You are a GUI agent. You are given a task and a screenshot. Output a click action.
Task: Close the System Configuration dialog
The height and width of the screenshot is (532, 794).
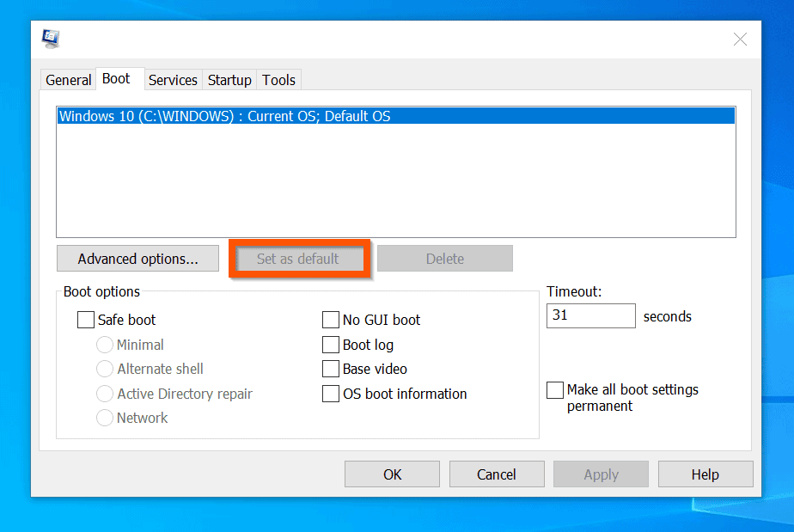[x=740, y=40]
